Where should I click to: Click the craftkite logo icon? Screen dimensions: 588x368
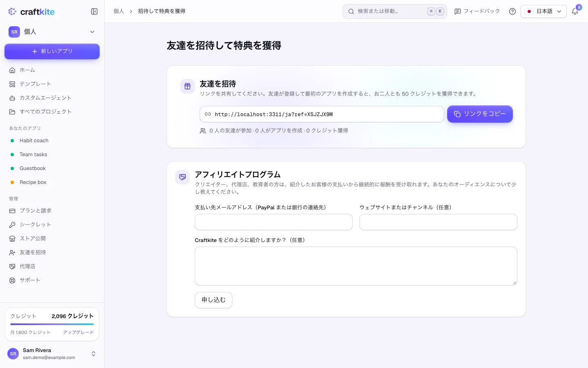(12, 11)
